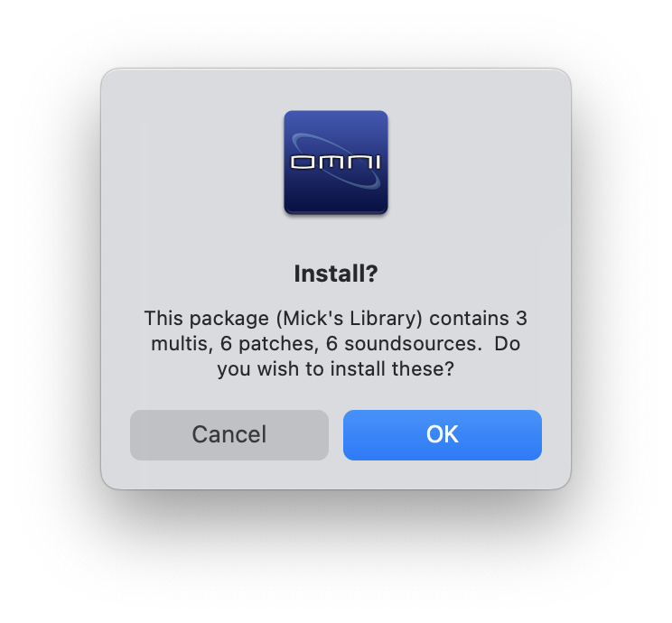Click the "6 patches" text

[x=269, y=344]
